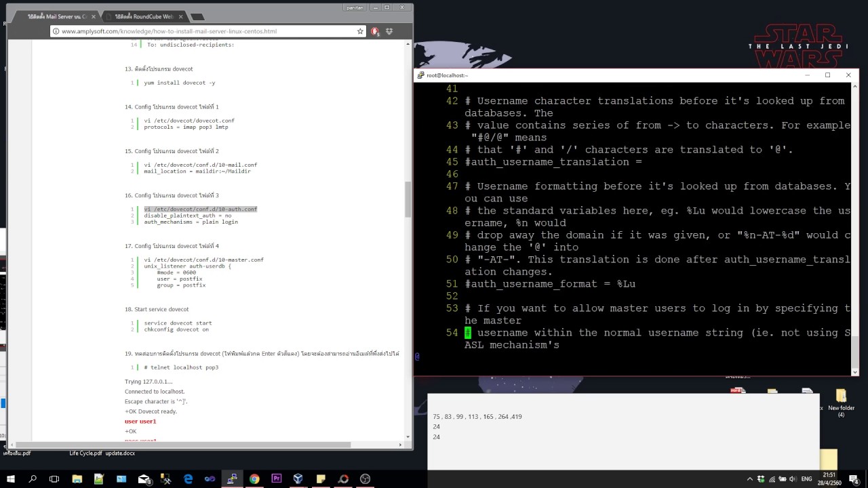Click the panitan profile button in Chrome
The height and width of the screenshot is (488, 868).
[355, 7]
